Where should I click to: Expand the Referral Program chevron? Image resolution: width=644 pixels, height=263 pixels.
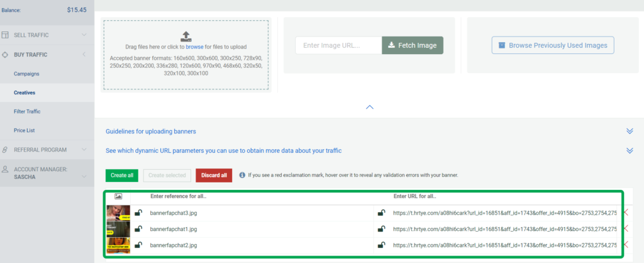click(84, 150)
